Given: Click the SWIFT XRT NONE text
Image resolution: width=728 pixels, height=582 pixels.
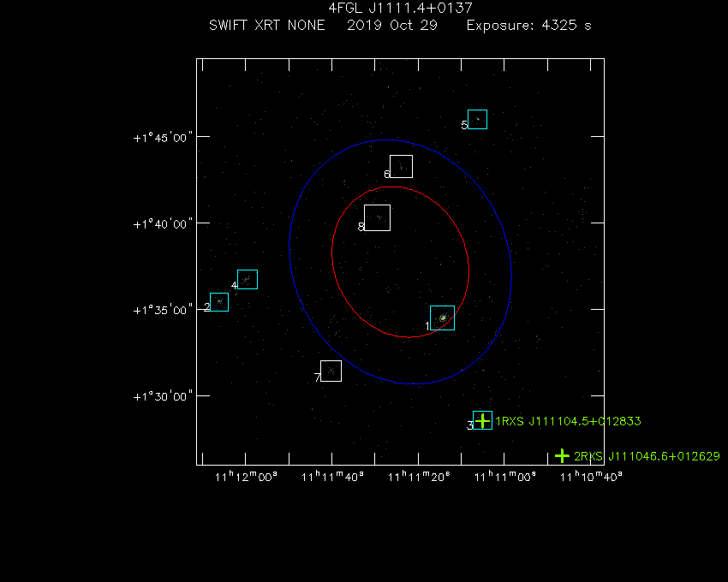Looking at the screenshot, I should click(267, 25).
